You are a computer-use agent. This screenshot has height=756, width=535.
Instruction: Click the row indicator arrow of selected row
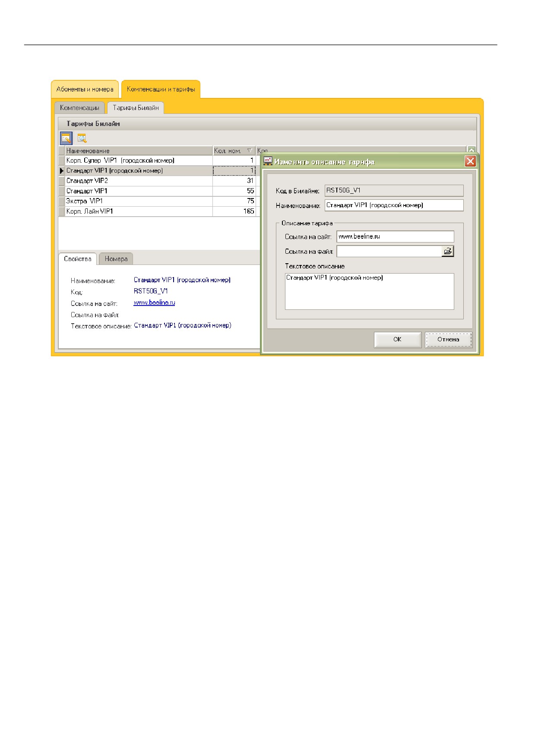[61, 171]
